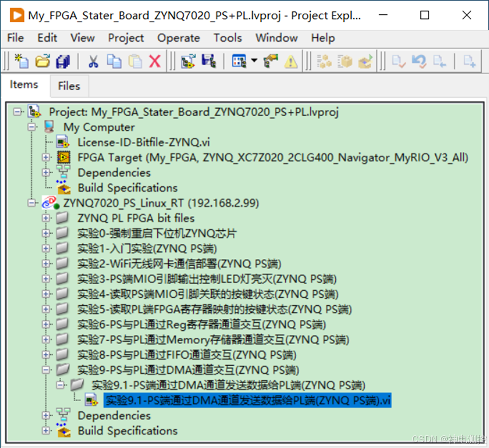
Task: Click the source control check-in icon
Action: tap(399, 61)
